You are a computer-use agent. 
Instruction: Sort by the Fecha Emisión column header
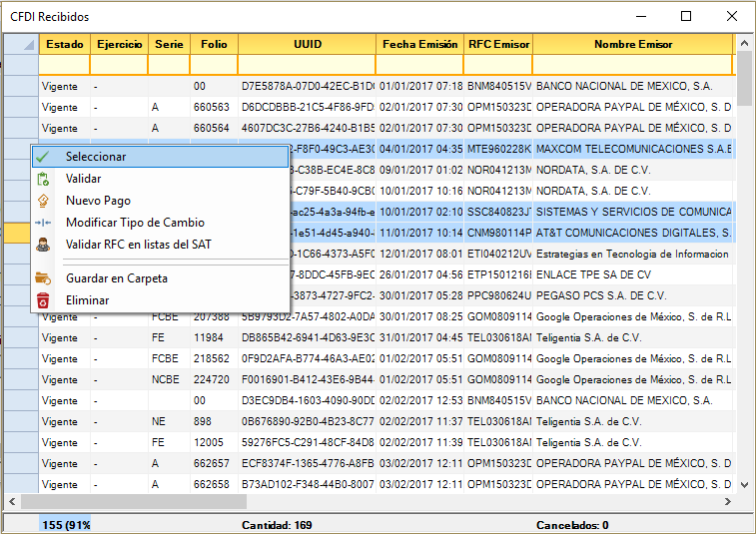pyautogui.click(x=419, y=45)
